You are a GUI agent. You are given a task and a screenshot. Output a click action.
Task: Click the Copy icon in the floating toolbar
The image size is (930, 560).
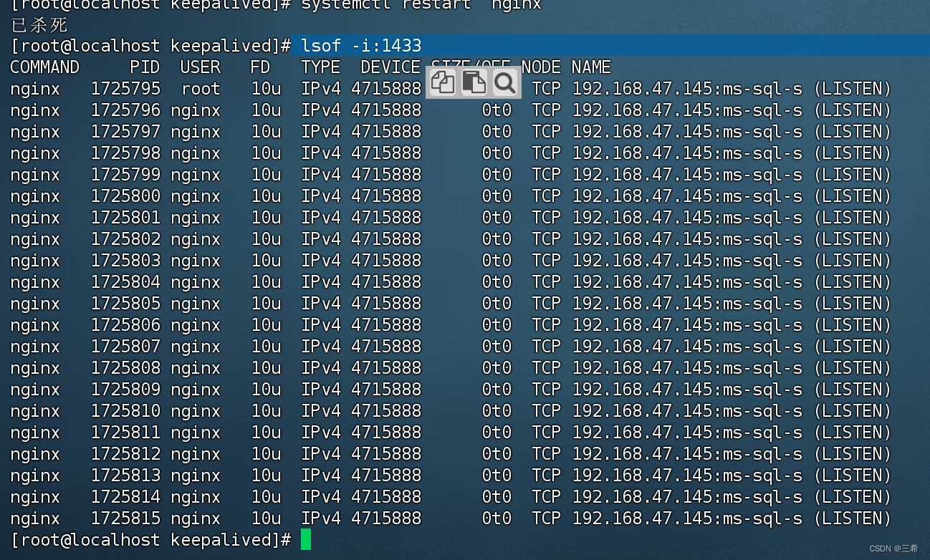[442, 83]
